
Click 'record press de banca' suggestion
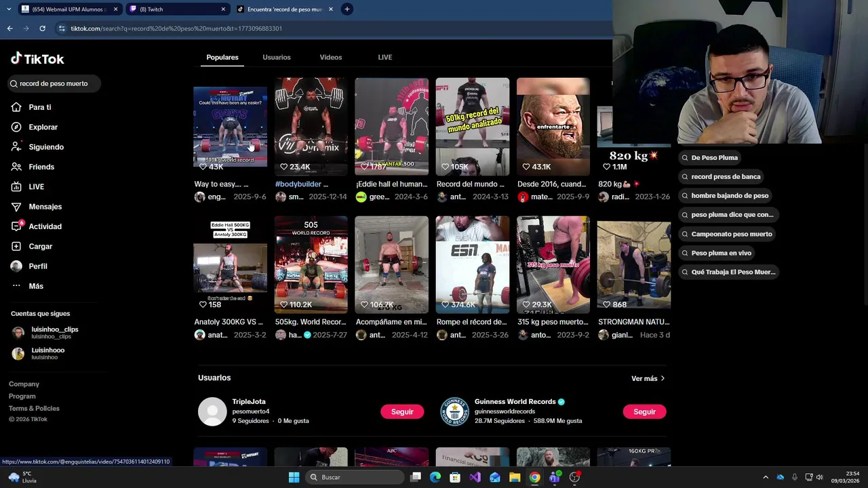(x=722, y=176)
